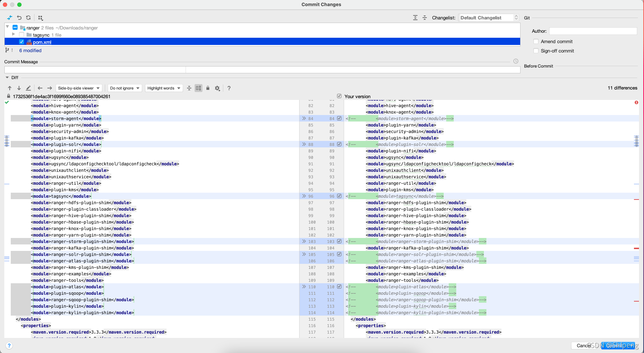
Task: Click the revision hash label 1732536f1de4...
Action: click(62, 96)
